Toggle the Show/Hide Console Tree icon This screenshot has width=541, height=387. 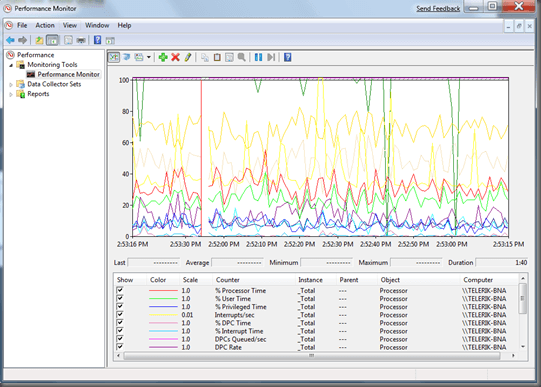(x=52, y=40)
